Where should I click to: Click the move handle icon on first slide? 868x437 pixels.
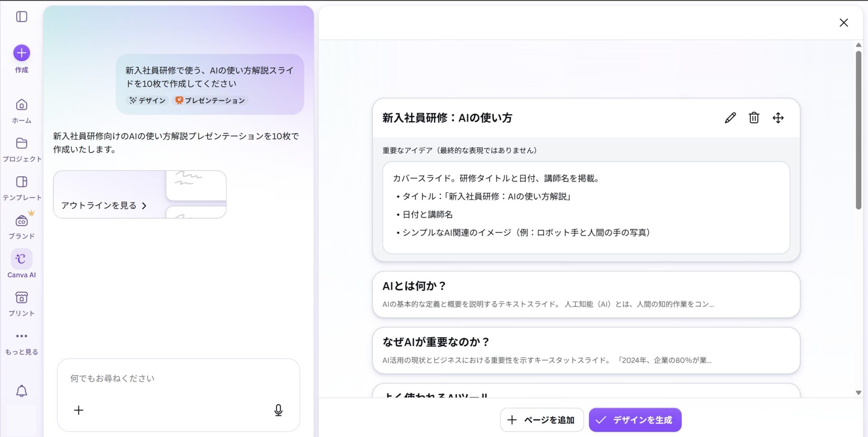778,118
